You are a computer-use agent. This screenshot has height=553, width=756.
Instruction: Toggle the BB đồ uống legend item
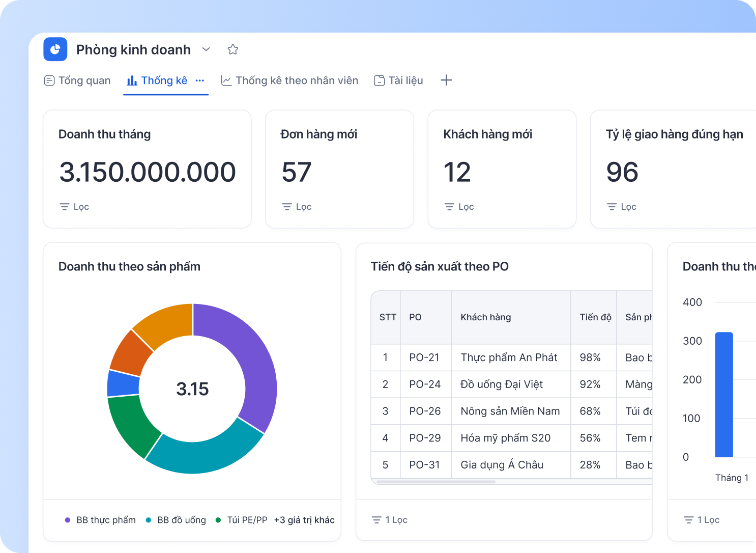(176, 520)
